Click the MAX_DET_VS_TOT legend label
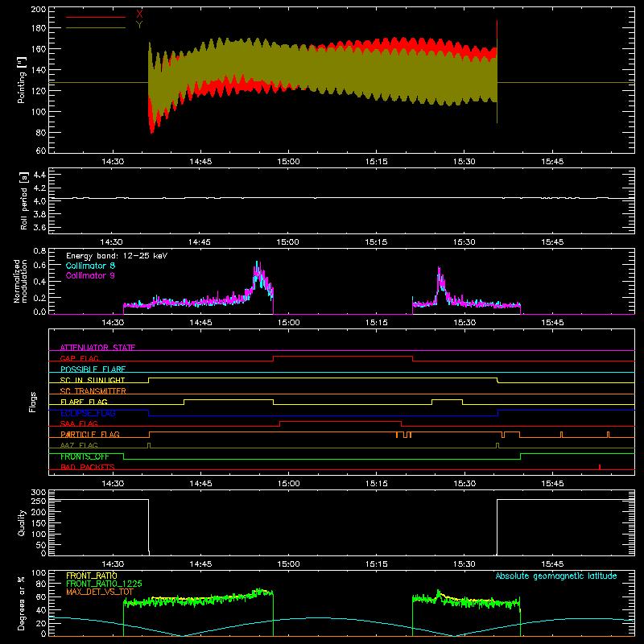 100,592
